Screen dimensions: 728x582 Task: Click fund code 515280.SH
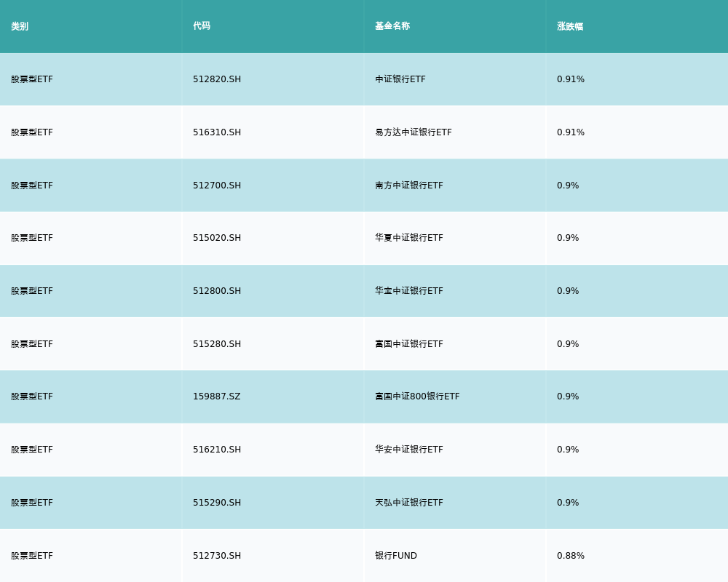coord(217,344)
